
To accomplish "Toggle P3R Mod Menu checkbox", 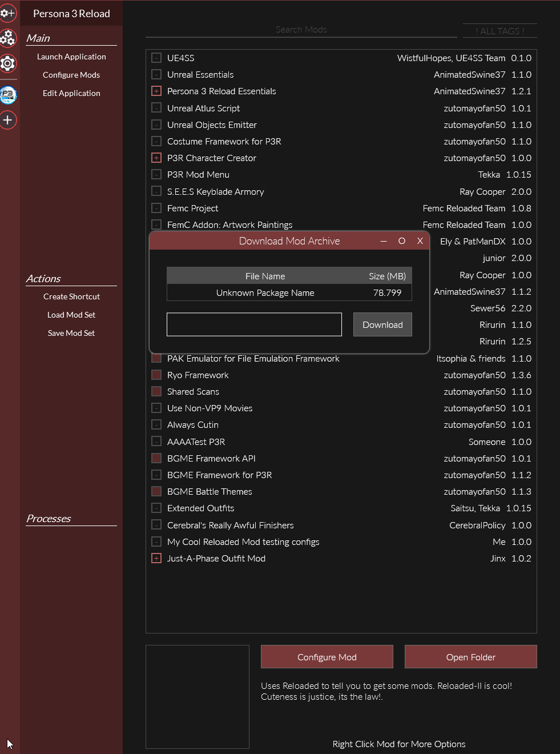I will tap(156, 174).
